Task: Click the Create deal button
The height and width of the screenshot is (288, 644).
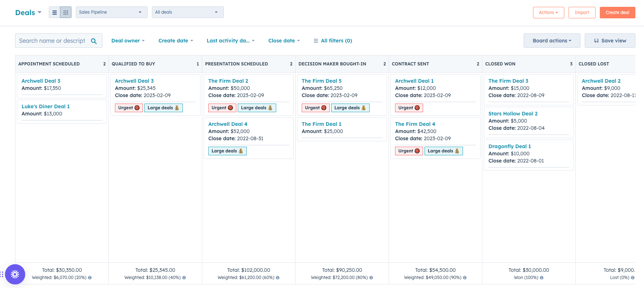Action: (x=617, y=13)
